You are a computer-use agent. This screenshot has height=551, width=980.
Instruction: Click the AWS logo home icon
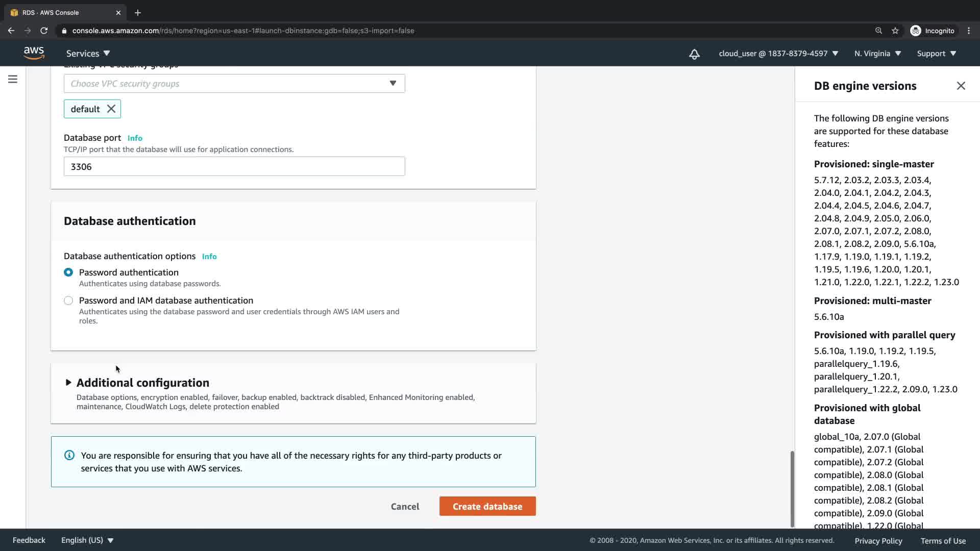coord(34,53)
